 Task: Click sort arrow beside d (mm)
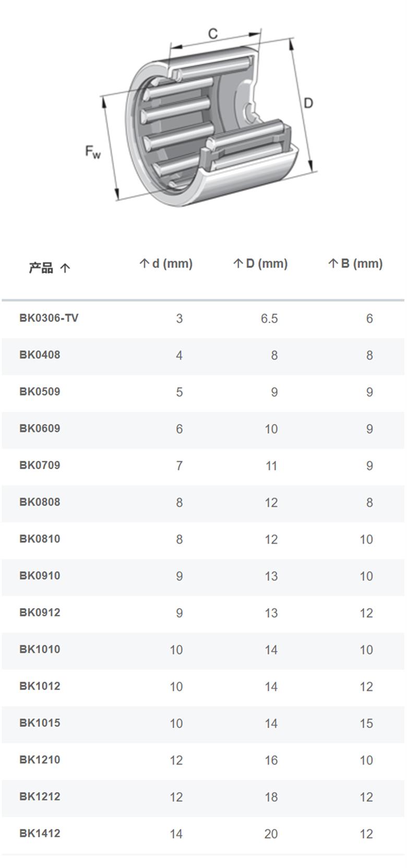[144, 264]
